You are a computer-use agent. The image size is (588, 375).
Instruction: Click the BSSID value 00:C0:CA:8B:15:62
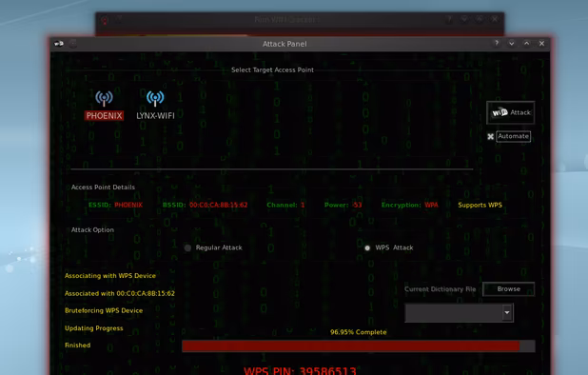[218, 206]
